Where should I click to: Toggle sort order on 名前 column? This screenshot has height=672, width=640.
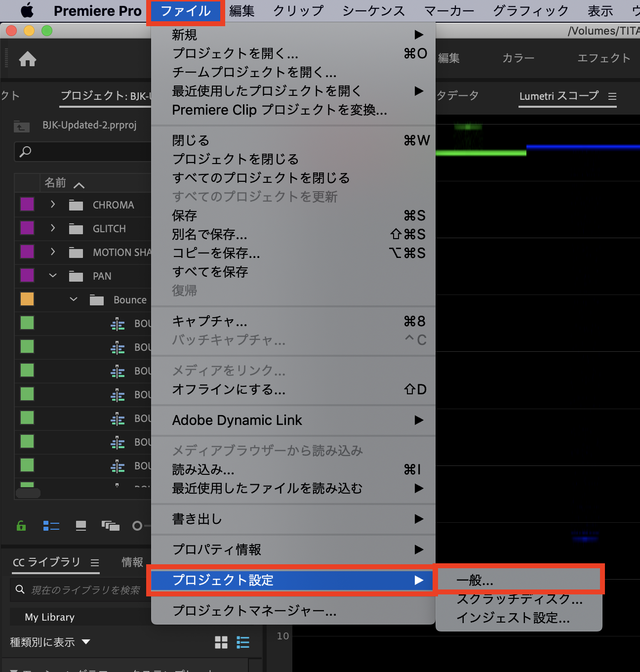click(x=79, y=185)
